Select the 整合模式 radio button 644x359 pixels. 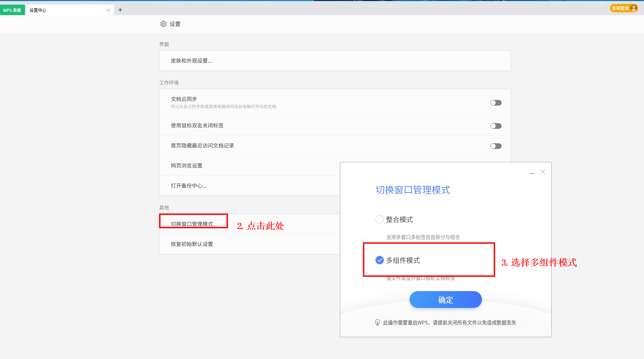tap(380, 219)
